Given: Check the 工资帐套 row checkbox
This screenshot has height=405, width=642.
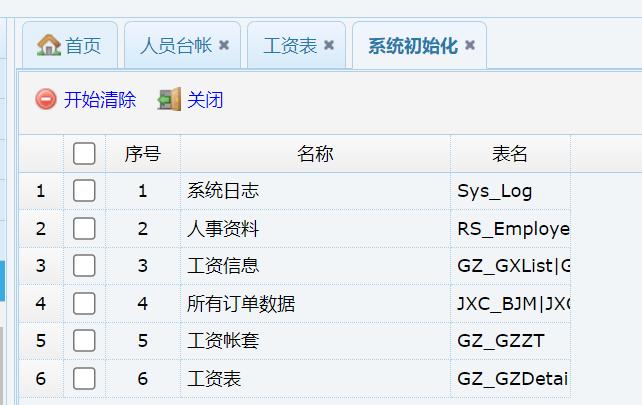Looking at the screenshot, I should click(x=84, y=341).
